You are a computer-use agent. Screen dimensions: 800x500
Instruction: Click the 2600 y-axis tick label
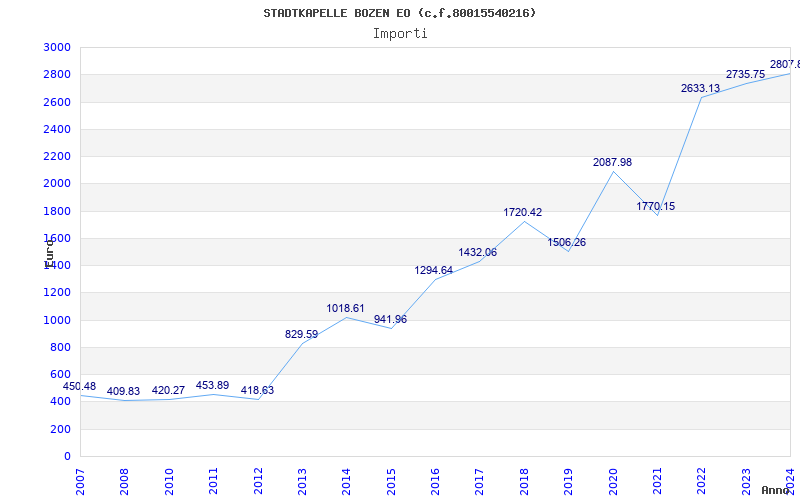(x=57, y=102)
